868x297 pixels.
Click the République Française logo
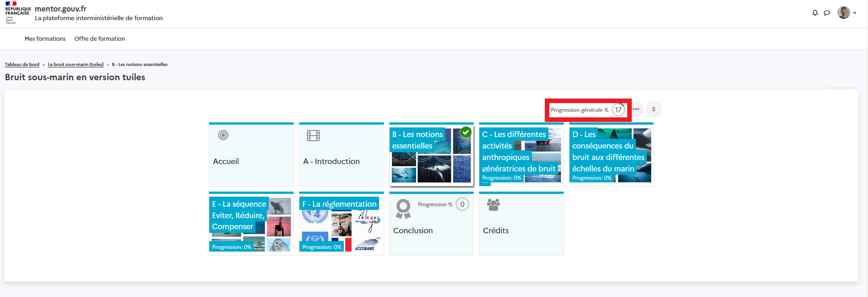pyautogui.click(x=17, y=12)
